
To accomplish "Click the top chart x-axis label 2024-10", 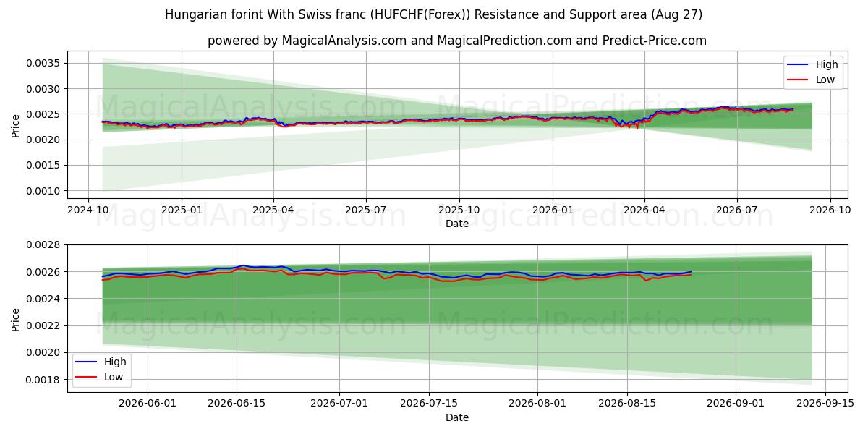I will 88,210.
